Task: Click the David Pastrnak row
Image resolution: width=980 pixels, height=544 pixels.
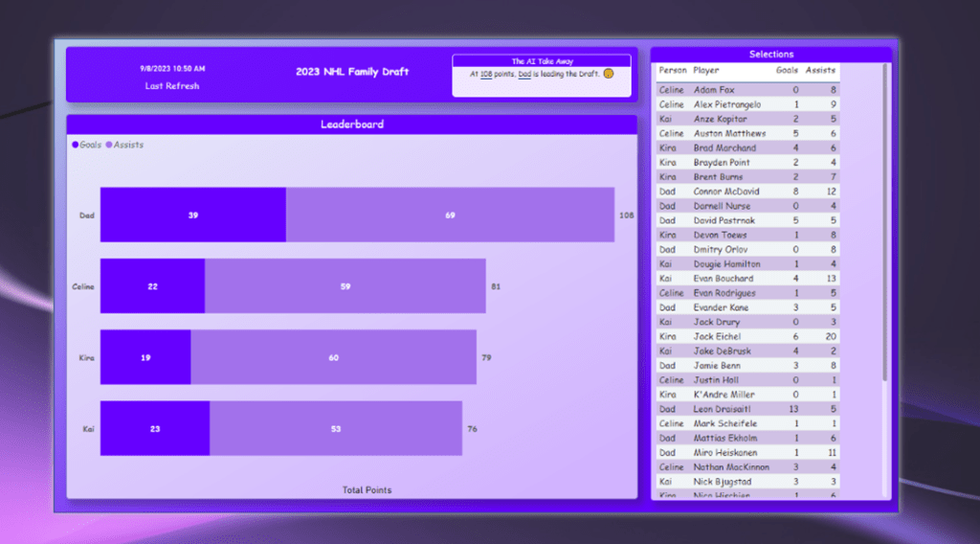Action: [x=748, y=220]
